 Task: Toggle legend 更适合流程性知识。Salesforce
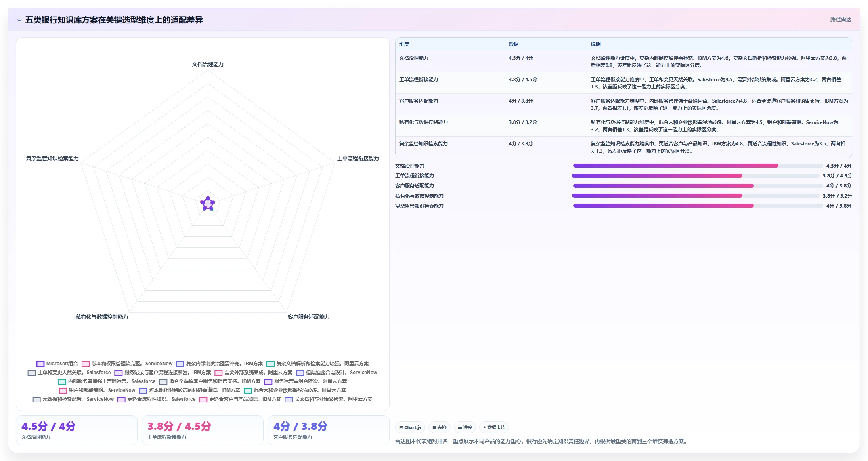click(156, 399)
